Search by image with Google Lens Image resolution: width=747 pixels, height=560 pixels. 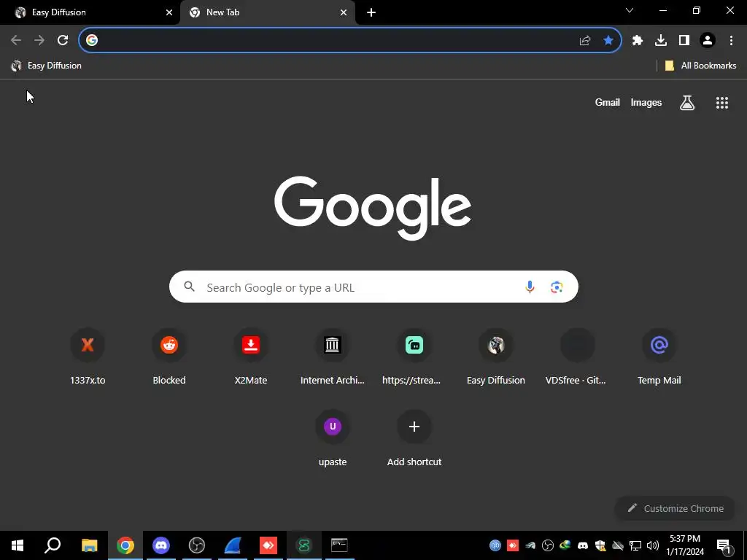[557, 287]
